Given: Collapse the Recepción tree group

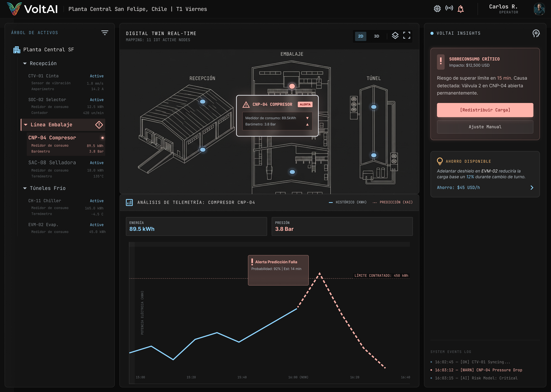Looking at the screenshot, I should 25,64.
